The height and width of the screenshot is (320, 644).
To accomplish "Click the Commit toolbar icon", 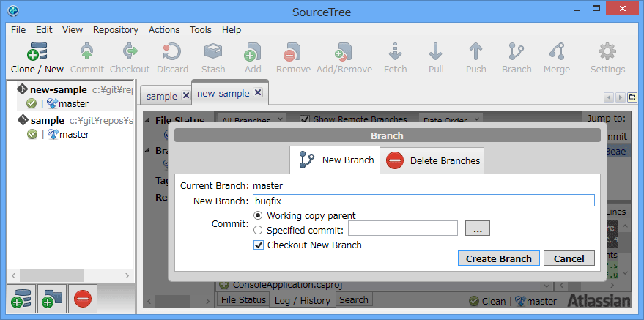I will pos(86,52).
